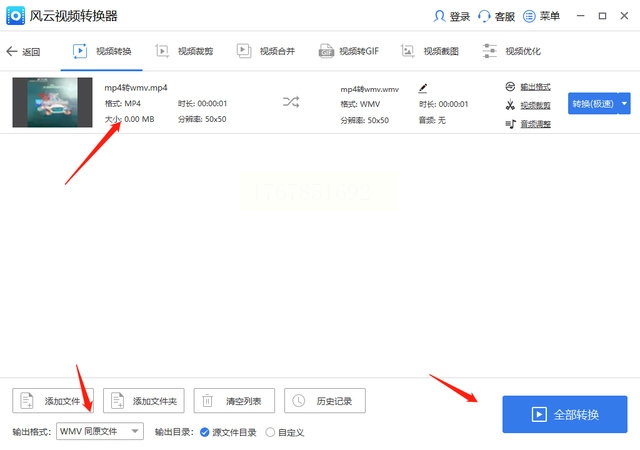Screen dimensions: 640x450
Task: Maximize the converter window
Action: (x=602, y=16)
